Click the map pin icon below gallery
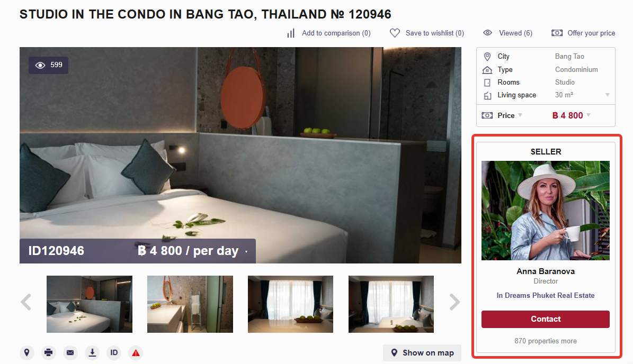Image resolution: width=633 pixels, height=364 pixels. [26, 353]
